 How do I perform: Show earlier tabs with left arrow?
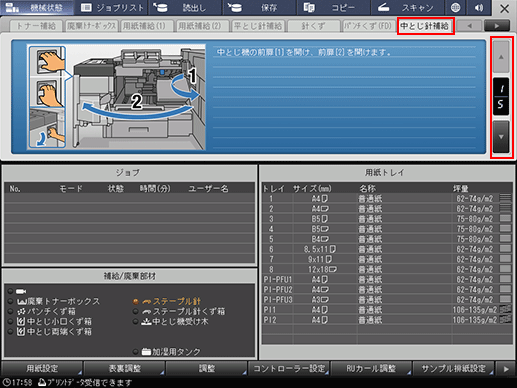(x=469, y=26)
